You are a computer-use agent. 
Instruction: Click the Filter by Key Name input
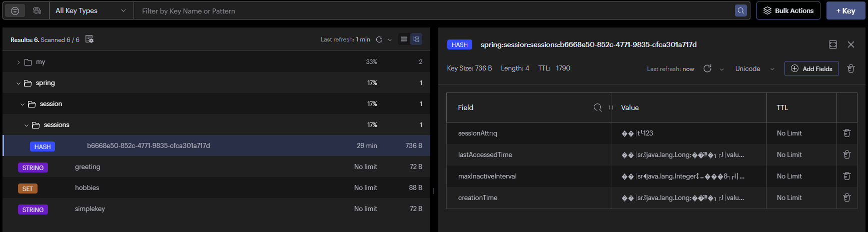click(x=435, y=10)
